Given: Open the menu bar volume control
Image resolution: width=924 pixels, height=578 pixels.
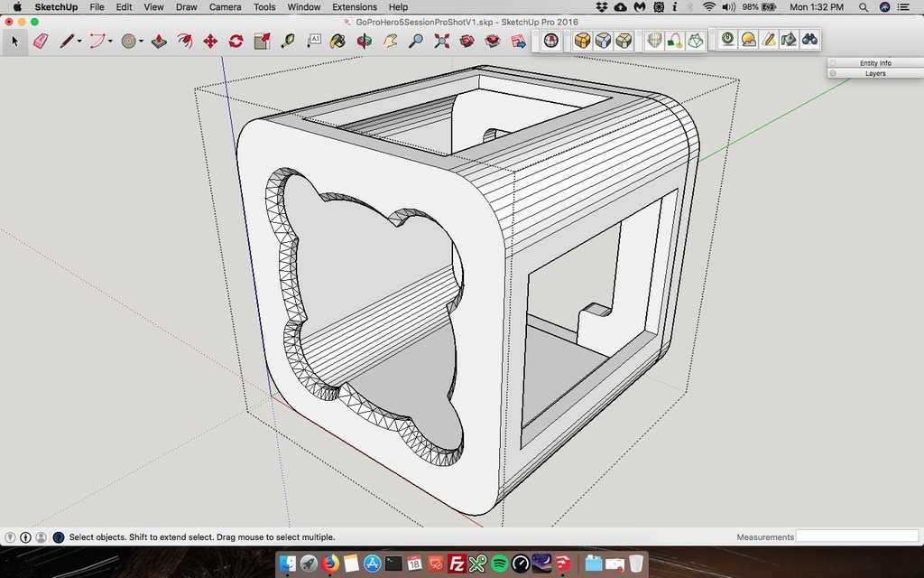Looking at the screenshot, I should (x=727, y=7).
